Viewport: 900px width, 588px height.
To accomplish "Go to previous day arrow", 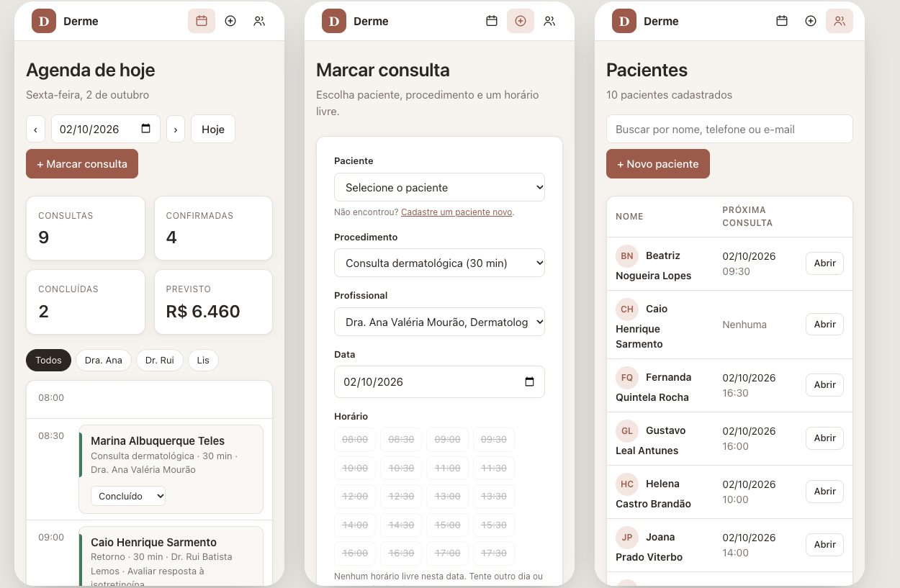I will tap(36, 130).
